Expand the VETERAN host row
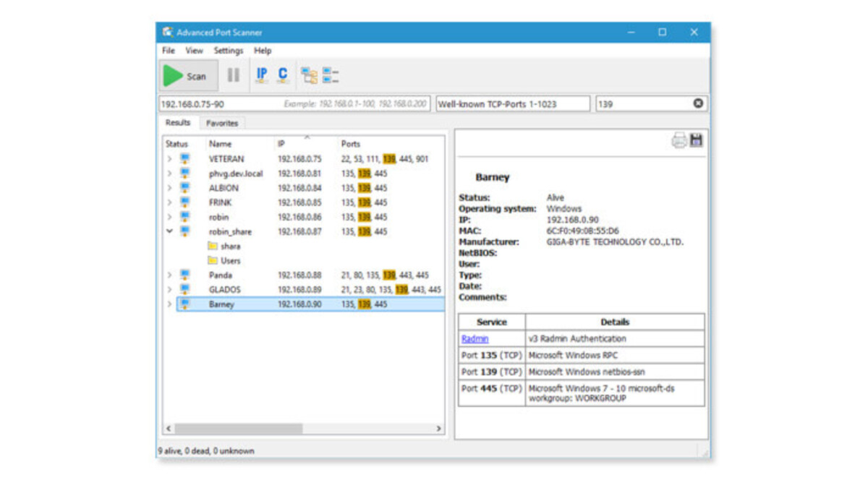Screen dimensions: 868x488 [x=170, y=159]
